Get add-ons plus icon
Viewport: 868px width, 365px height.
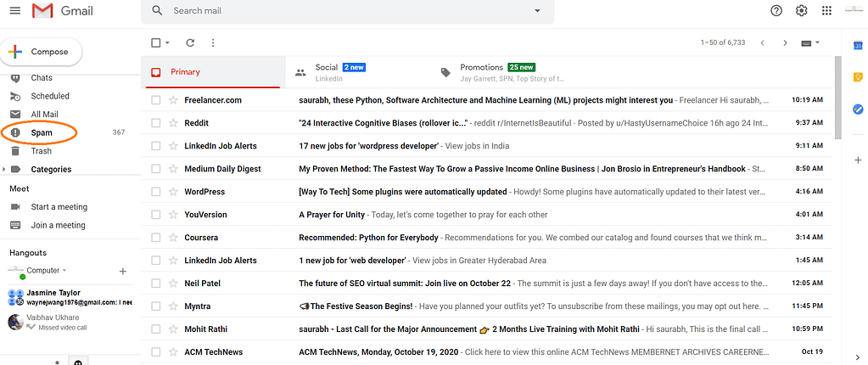858,160
